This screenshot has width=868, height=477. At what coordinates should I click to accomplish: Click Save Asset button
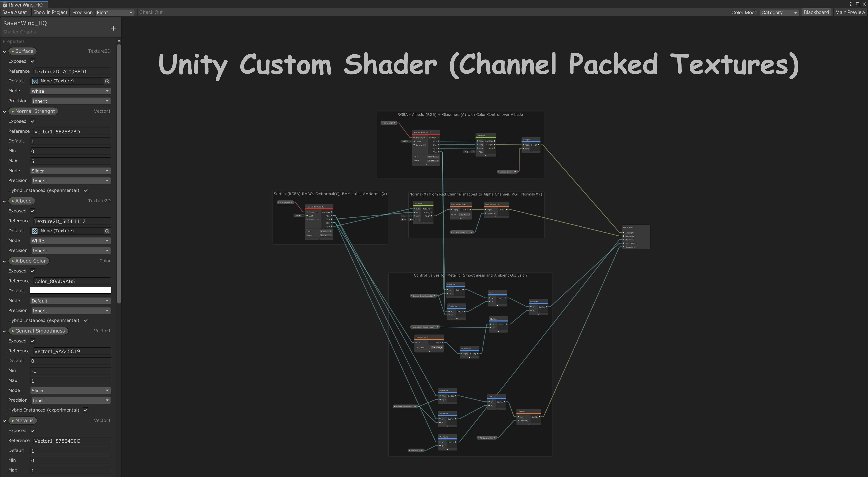click(14, 12)
